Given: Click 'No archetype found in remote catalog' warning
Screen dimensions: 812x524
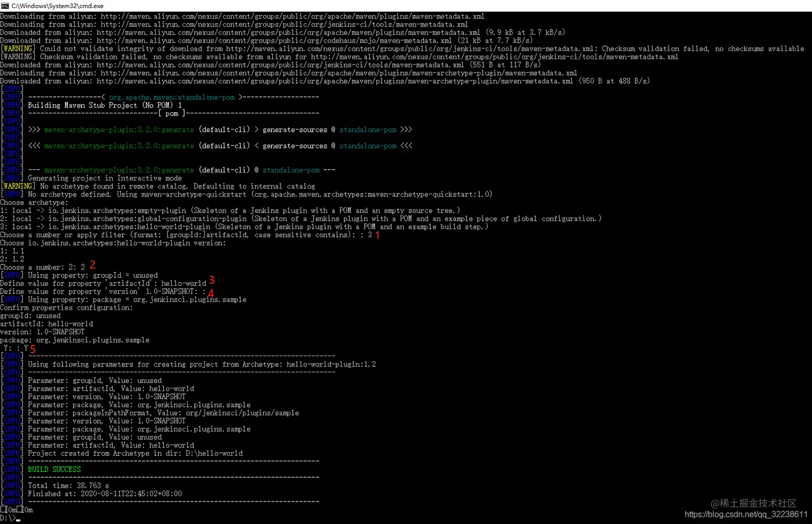Looking at the screenshot, I should [x=158, y=186].
